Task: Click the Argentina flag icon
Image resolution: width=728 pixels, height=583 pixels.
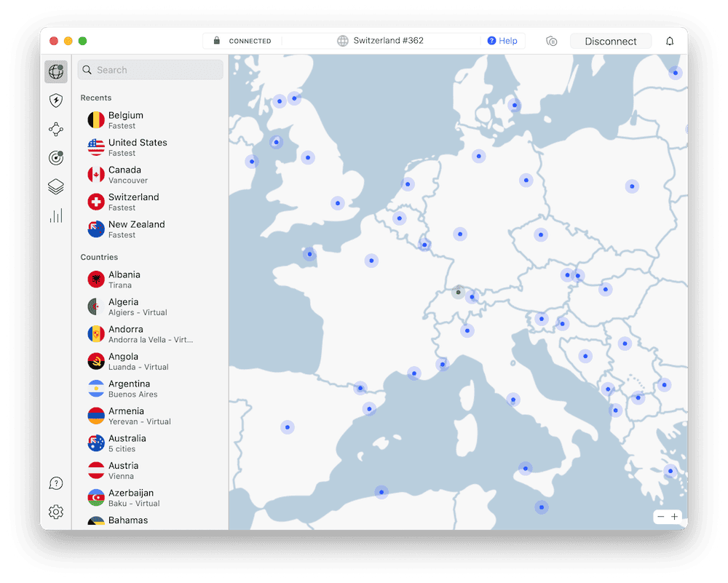Action: pyautogui.click(x=96, y=389)
